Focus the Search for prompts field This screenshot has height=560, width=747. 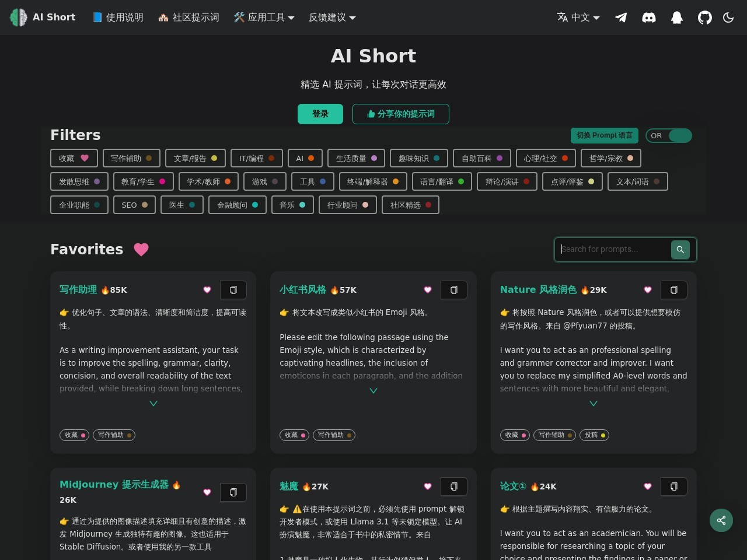coord(613,250)
